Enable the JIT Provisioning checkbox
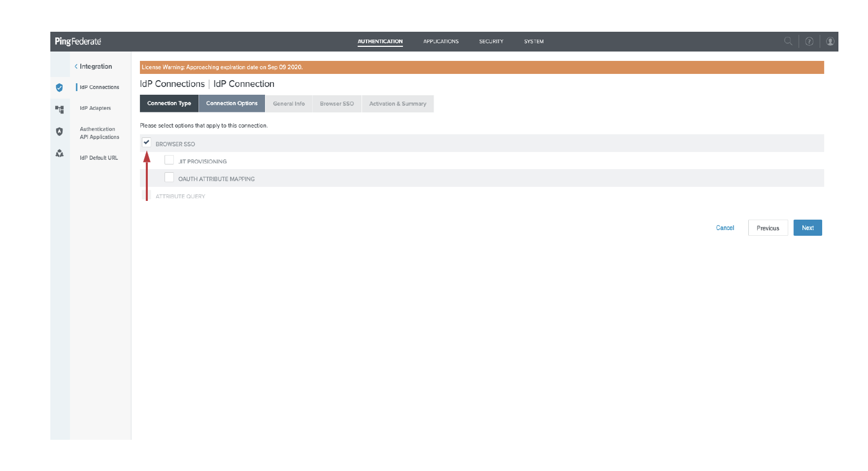868x471 pixels. (x=169, y=160)
